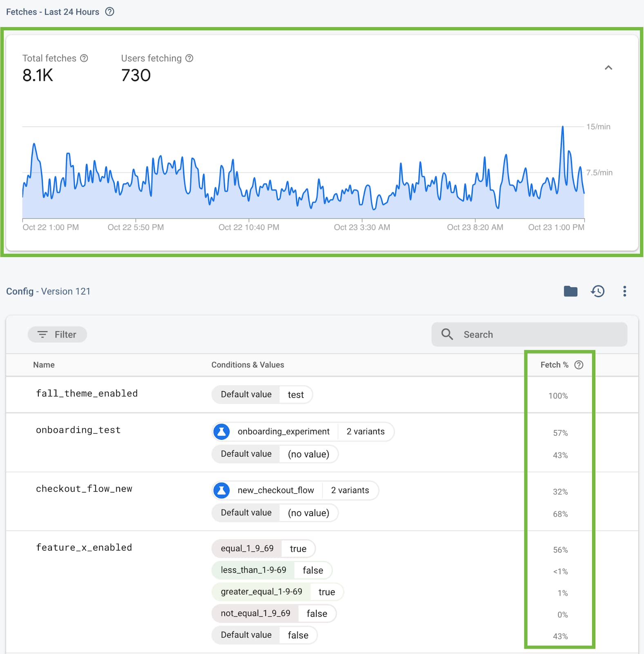Click the 8.1K total fetches value
Image resolution: width=644 pixels, height=654 pixels.
[x=38, y=75]
